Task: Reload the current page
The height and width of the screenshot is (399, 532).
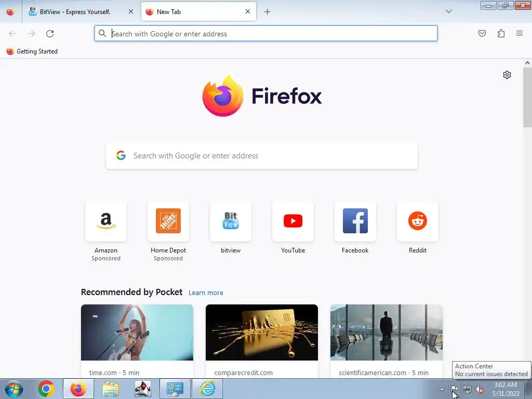Action: (50, 34)
